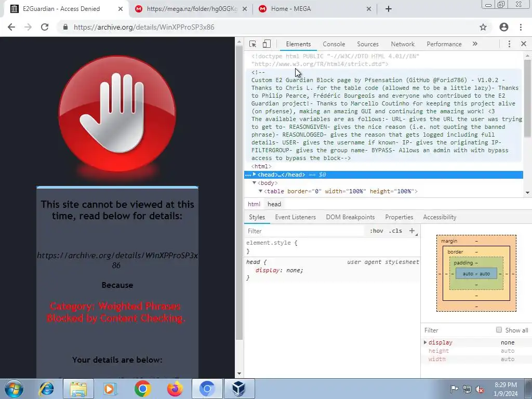
Task: Open the VirtualBox cube taskbar icon
Action: click(238, 389)
